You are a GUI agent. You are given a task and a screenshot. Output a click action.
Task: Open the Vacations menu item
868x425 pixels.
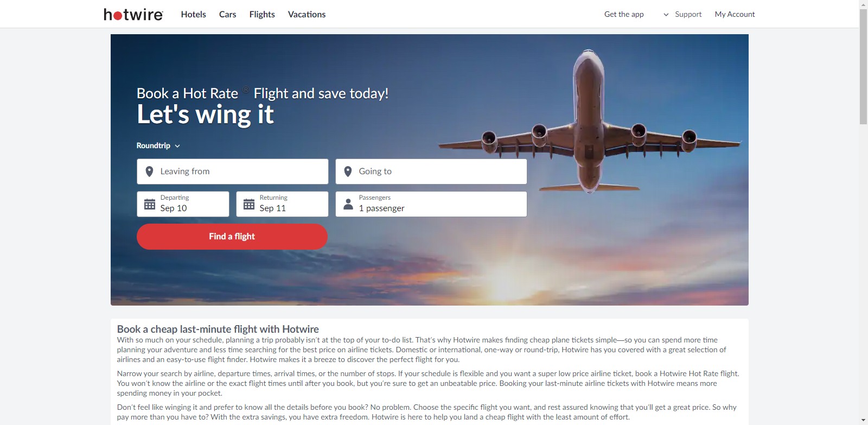click(307, 14)
